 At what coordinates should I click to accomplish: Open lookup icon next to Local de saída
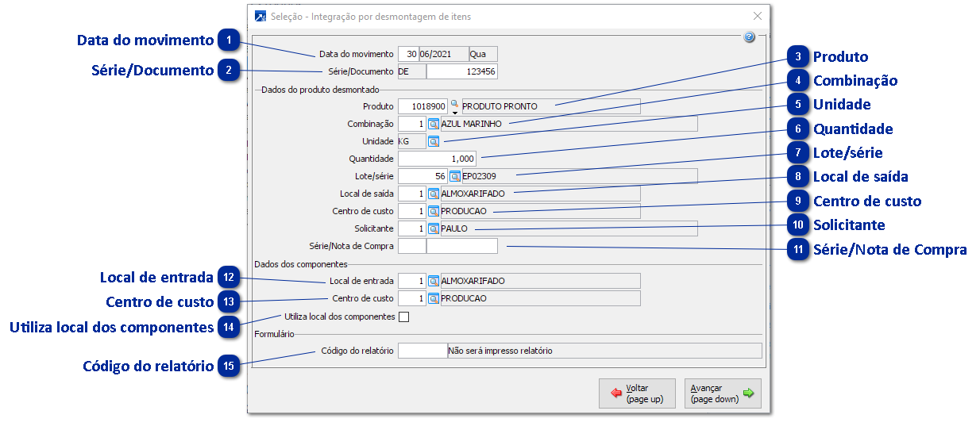tap(434, 194)
